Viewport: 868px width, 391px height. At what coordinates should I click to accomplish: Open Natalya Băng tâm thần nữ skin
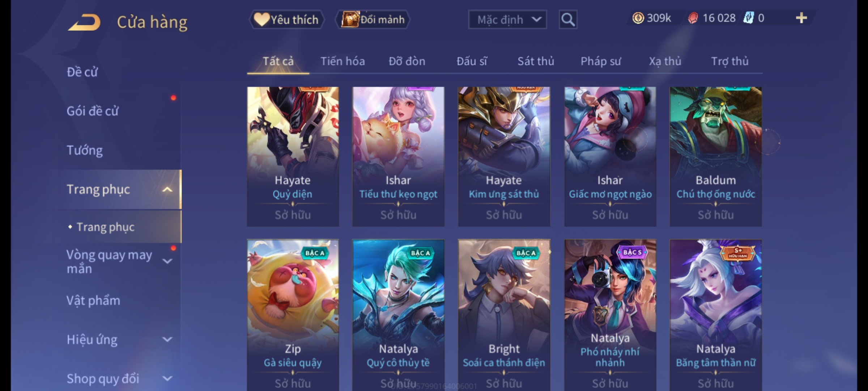(716, 315)
